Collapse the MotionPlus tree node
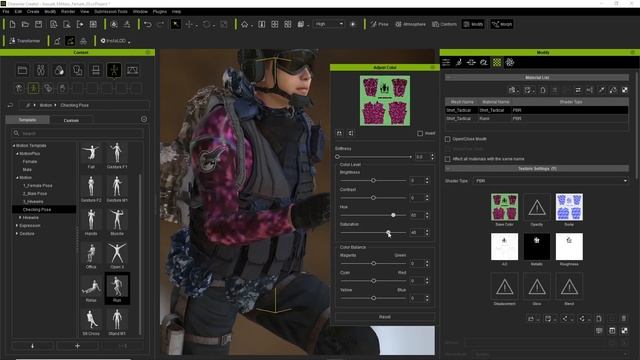Screen dimensions: 640x360 (x=17, y=154)
